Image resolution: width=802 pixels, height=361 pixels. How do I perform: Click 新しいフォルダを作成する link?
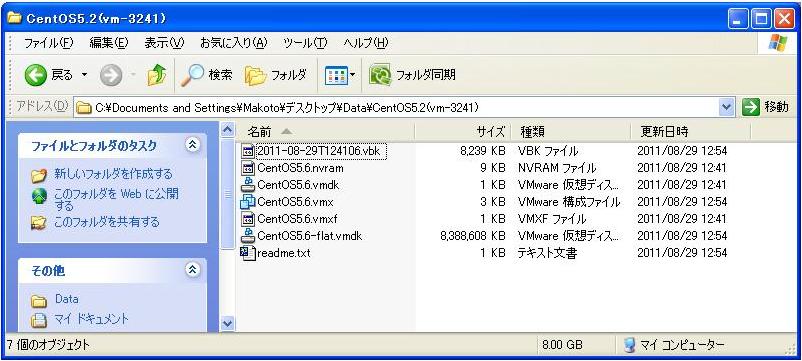pyautogui.click(x=114, y=174)
